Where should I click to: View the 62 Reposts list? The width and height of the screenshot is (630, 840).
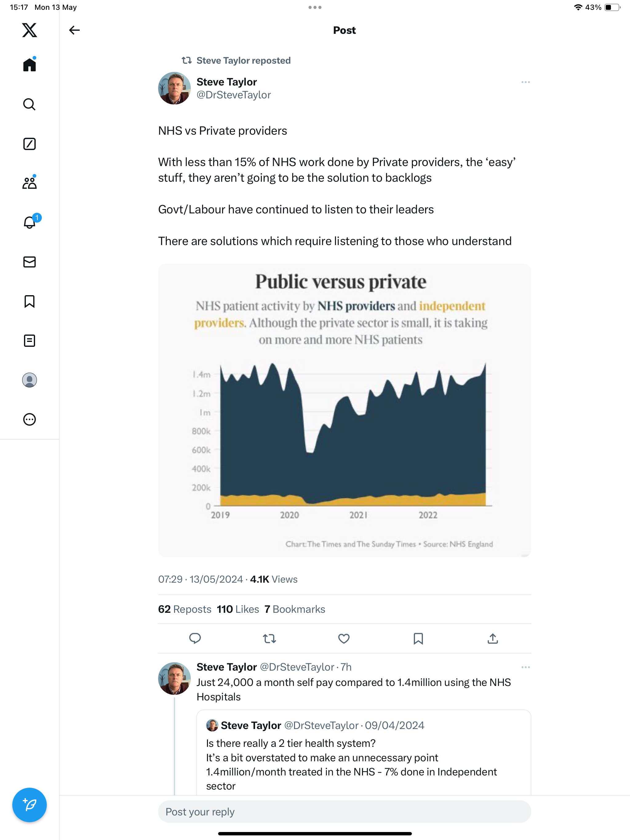(x=185, y=609)
